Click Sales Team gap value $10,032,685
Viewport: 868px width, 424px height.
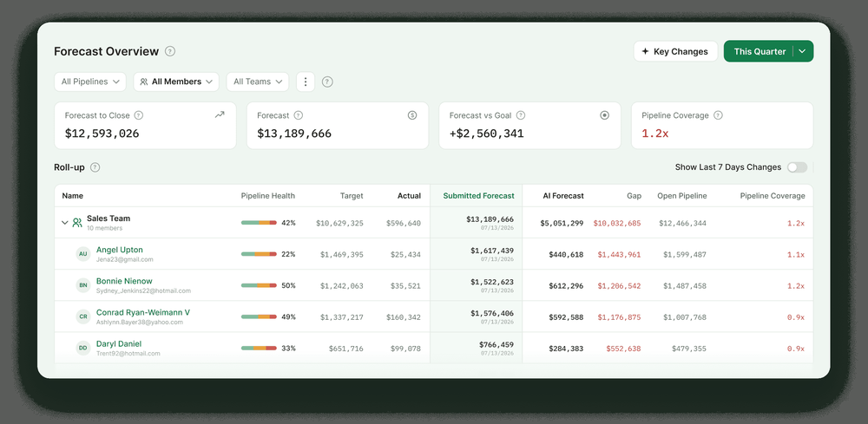616,224
